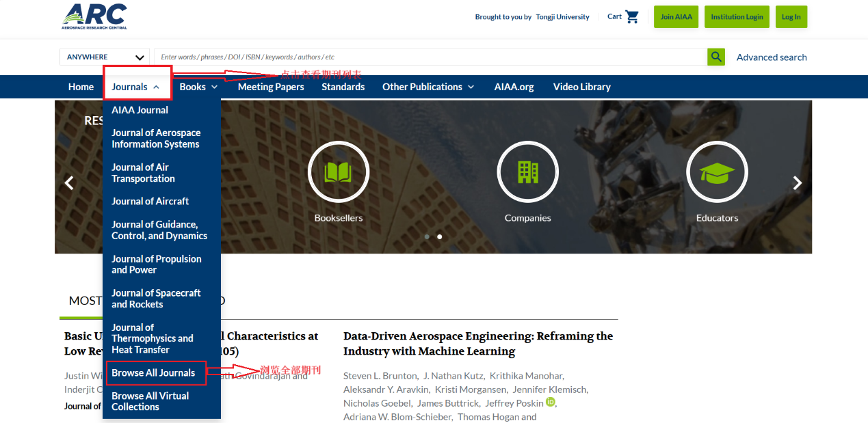Click the Tongji University link
Image resolution: width=868 pixels, height=423 pixels.
563,17
